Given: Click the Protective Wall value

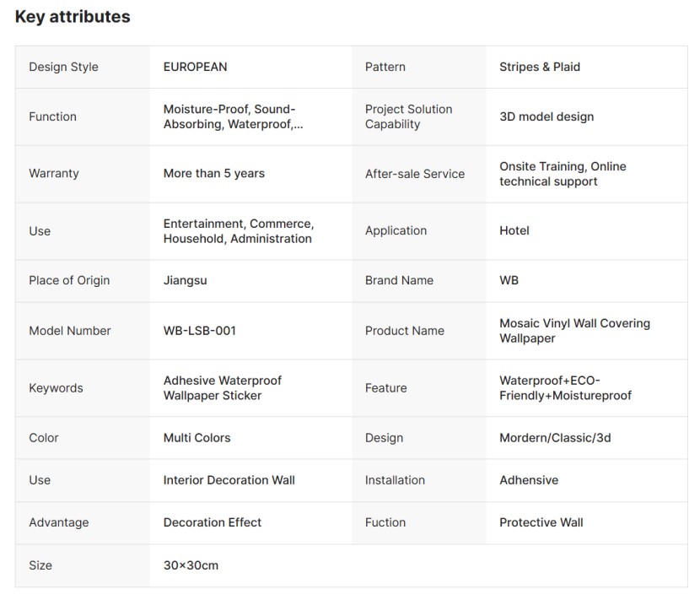Looking at the screenshot, I should (541, 522).
